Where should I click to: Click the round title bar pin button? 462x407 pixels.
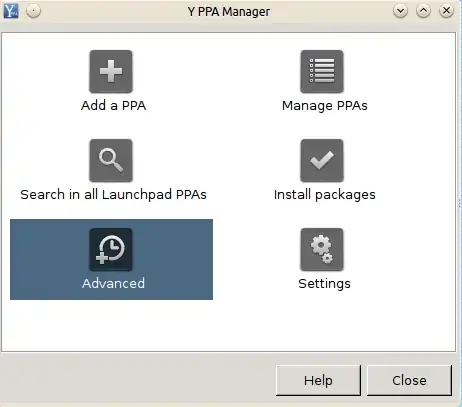tap(33, 11)
